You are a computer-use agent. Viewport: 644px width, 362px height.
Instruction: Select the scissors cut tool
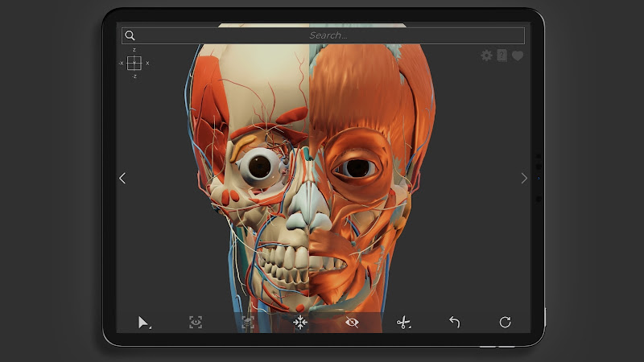click(x=403, y=323)
